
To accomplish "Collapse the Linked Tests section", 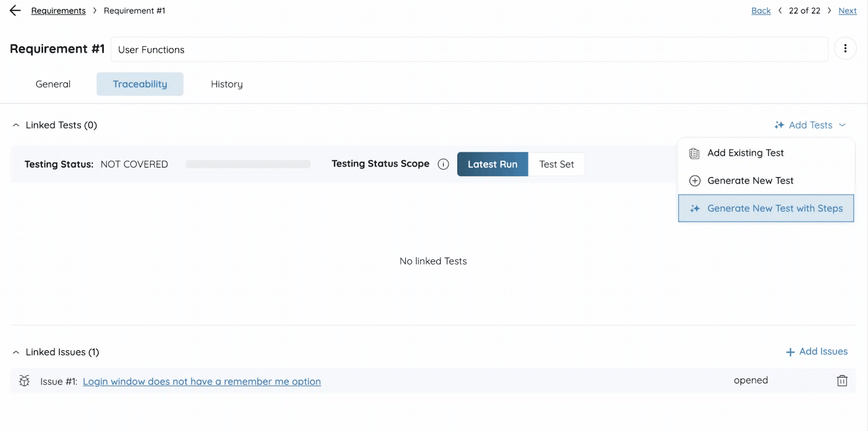I will (x=16, y=125).
